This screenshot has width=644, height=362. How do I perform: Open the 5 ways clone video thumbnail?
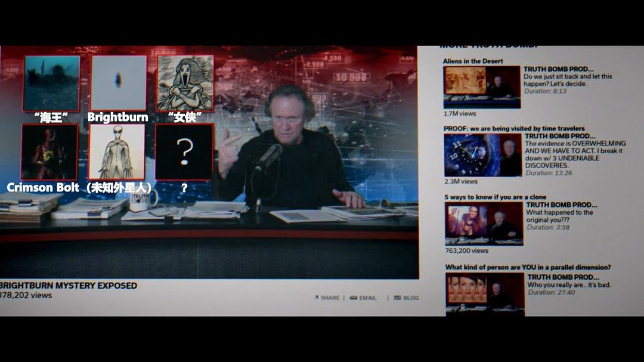pyautogui.click(x=484, y=224)
